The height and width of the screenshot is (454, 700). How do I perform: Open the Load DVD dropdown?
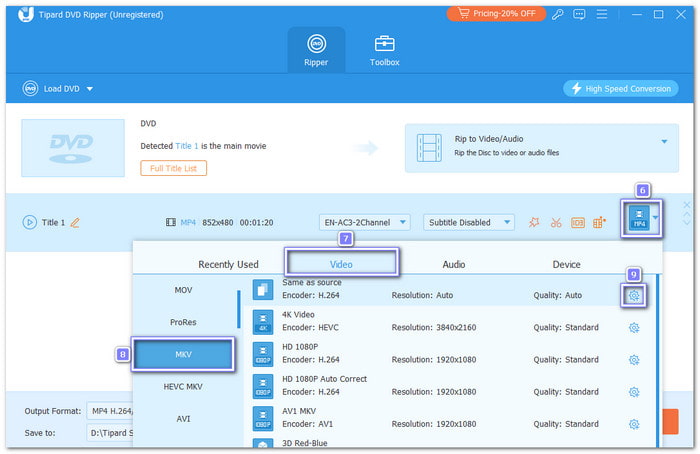pos(58,88)
